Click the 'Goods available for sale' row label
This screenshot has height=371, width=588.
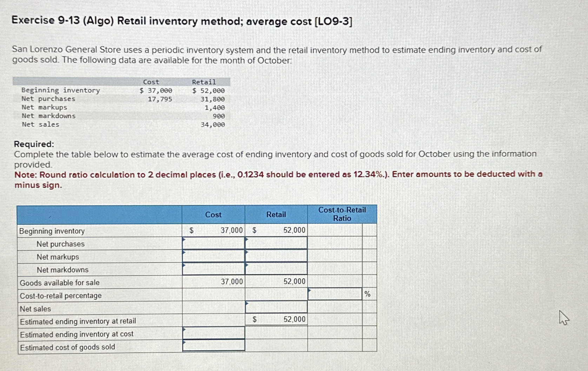tap(60, 283)
